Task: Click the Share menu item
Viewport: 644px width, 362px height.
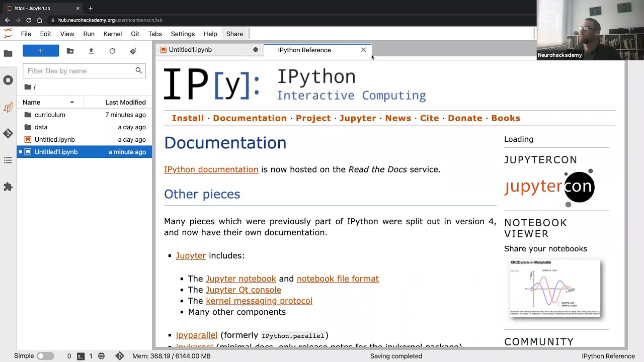Action: [x=234, y=34]
